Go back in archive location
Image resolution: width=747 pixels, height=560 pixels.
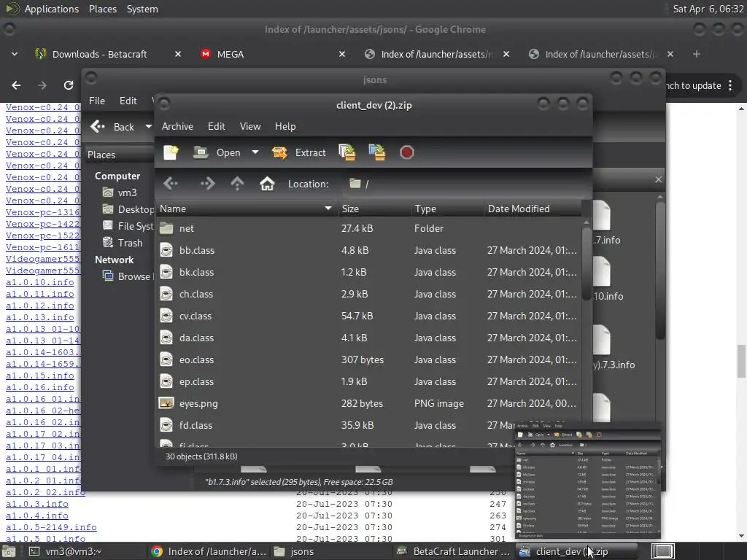click(171, 183)
